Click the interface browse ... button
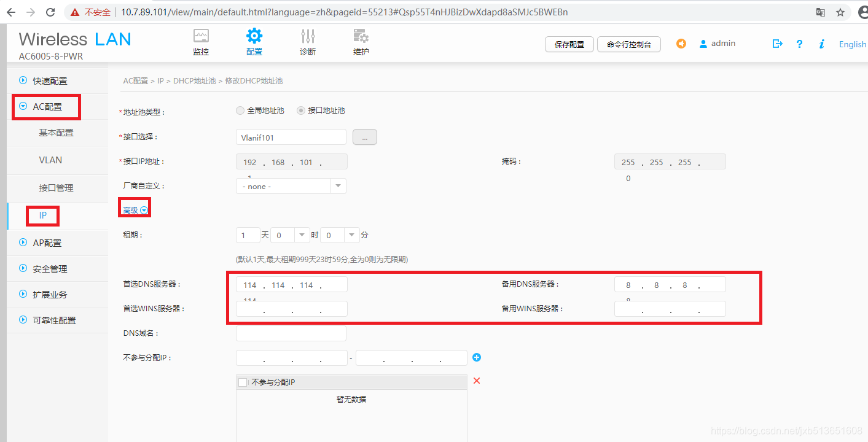868x442 pixels. 365,138
